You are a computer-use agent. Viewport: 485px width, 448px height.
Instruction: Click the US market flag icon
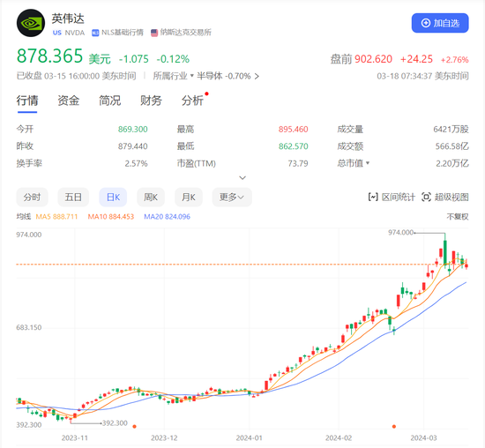point(57,33)
